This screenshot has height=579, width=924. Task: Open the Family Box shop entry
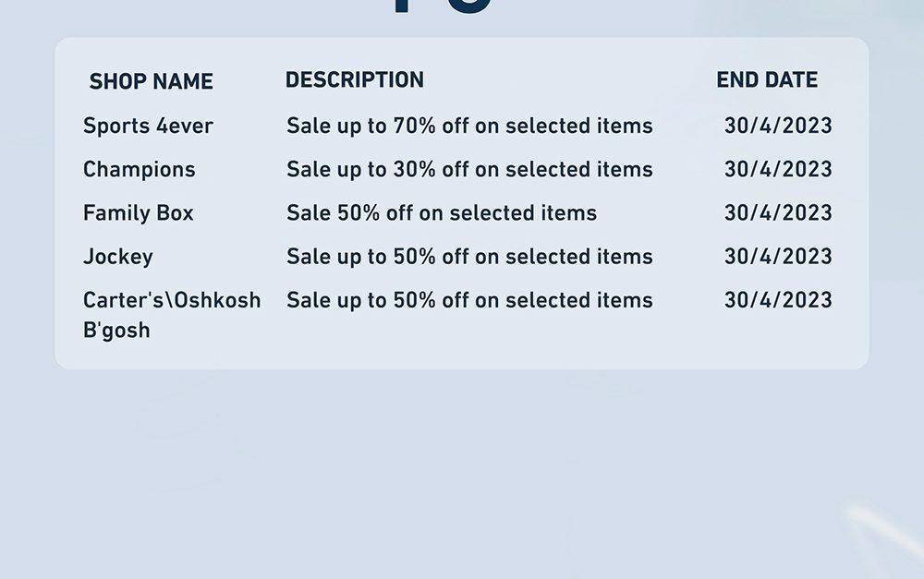coord(139,212)
